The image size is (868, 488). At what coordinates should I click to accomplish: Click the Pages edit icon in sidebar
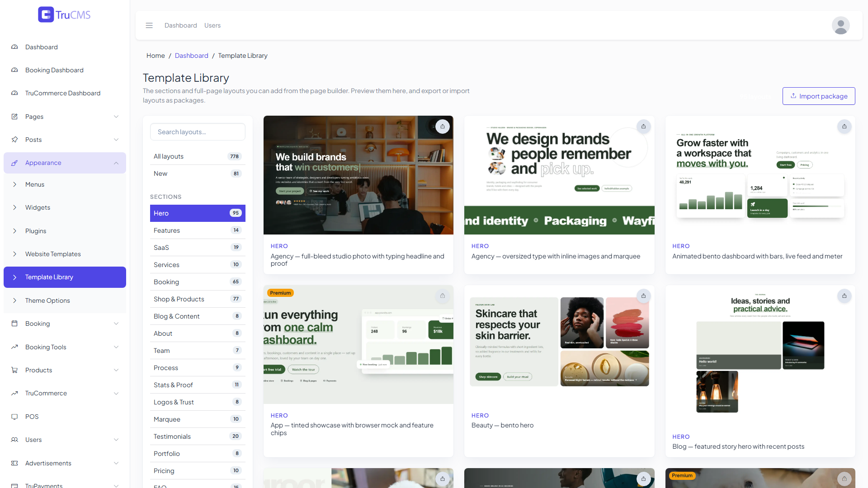tap(14, 117)
